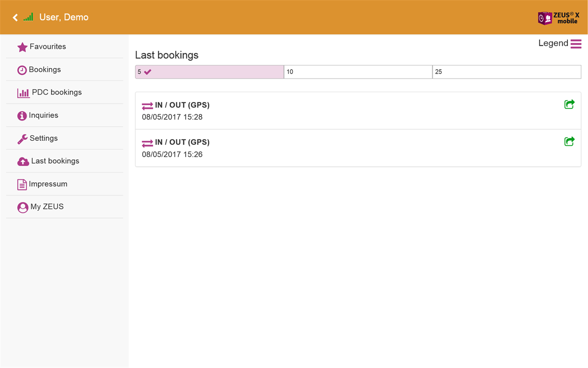This screenshot has width=588, height=368.
Task: Open the Impressum menu entry
Action: (48, 184)
